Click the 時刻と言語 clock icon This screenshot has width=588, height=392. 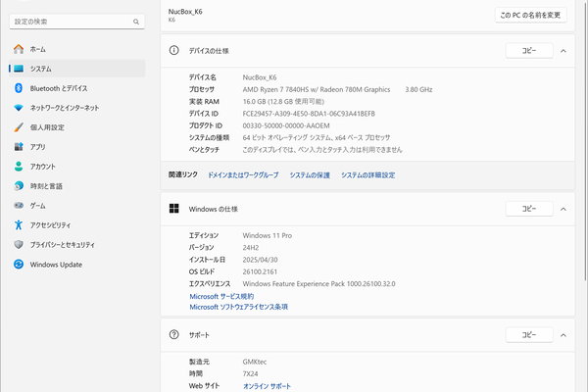click(19, 186)
